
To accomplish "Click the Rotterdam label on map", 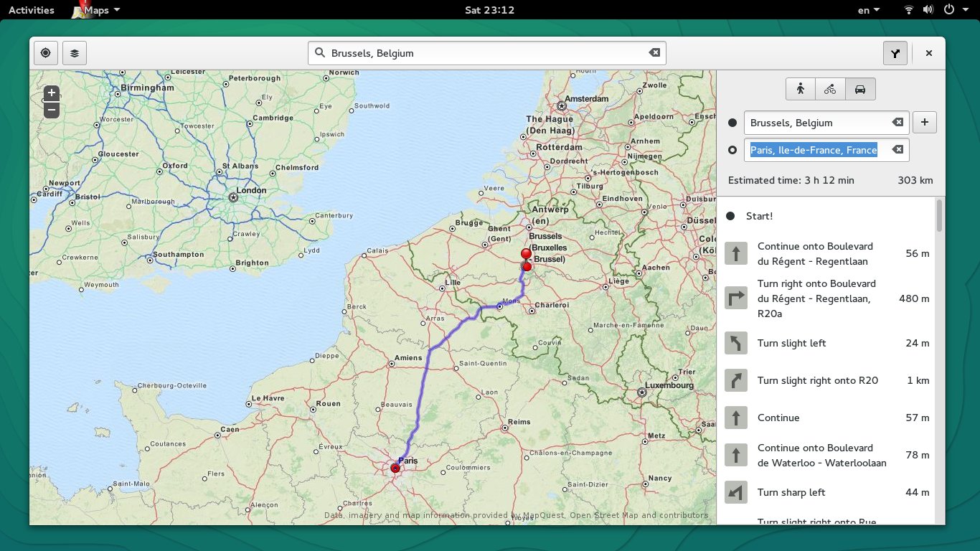I will [x=560, y=147].
